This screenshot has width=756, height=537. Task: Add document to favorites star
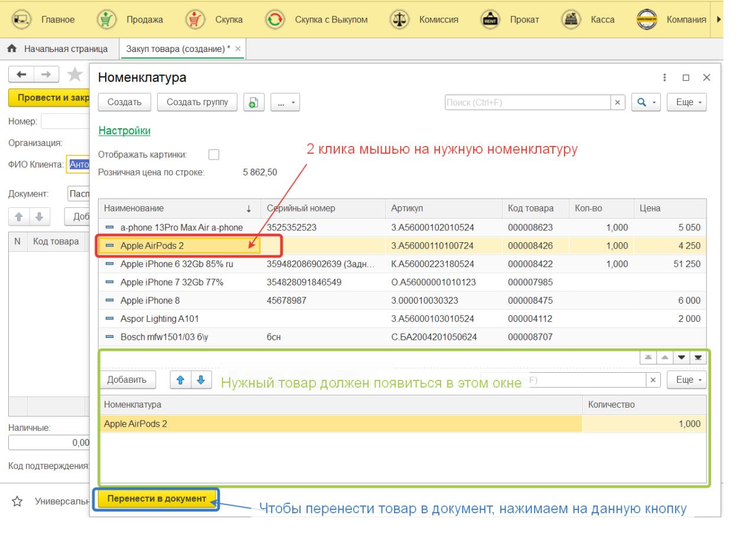click(75, 74)
